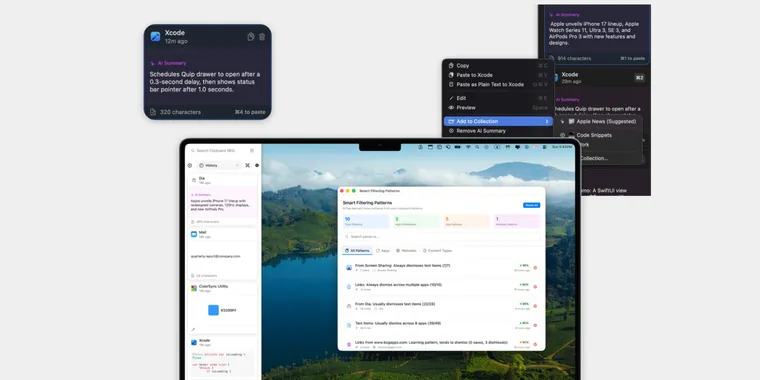Screen dimensions: 760x380
Task: Open the Xcode app icon on the floating card
Action: click(x=155, y=37)
